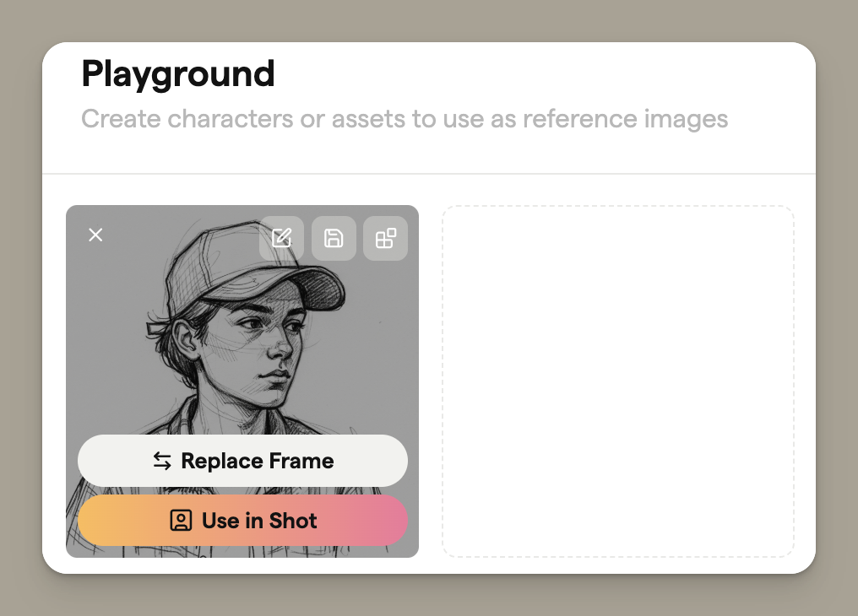
Task: Click the reference images subtitle text
Action: [x=404, y=119]
